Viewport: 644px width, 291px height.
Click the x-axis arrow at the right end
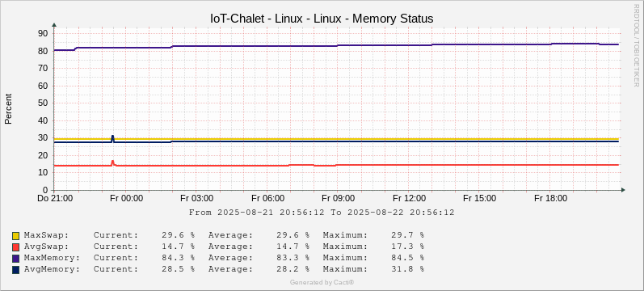pyautogui.click(x=623, y=190)
